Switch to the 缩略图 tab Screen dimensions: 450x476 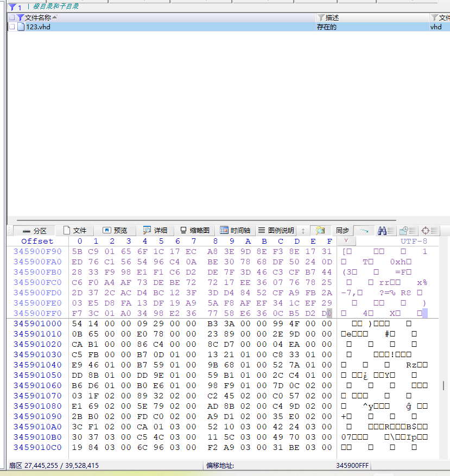click(x=195, y=231)
